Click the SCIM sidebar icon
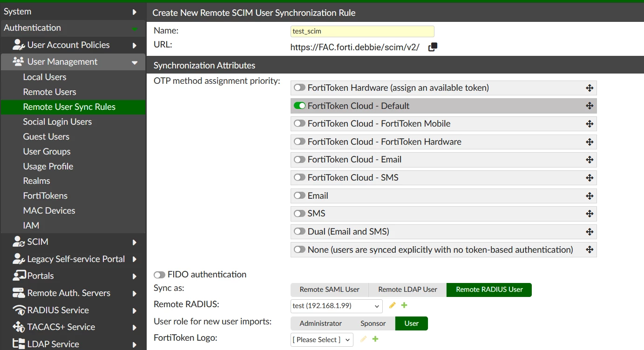Image resolution: width=644 pixels, height=350 pixels. click(19, 242)
